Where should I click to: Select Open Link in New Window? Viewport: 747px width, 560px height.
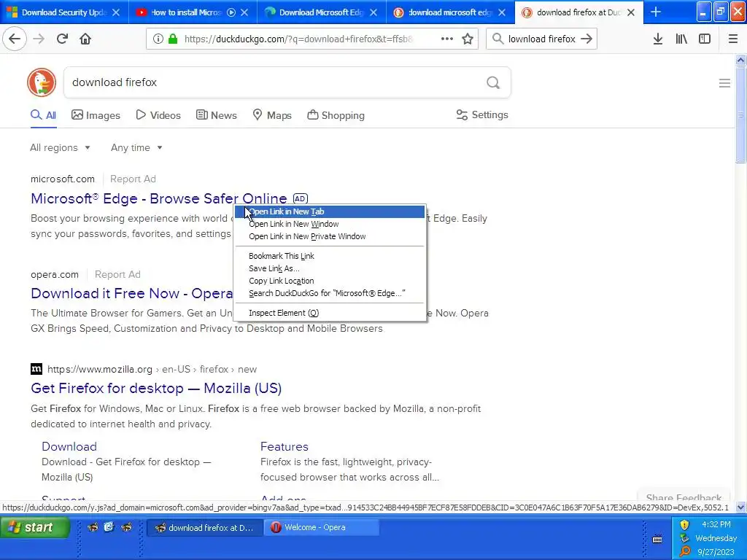329,224
